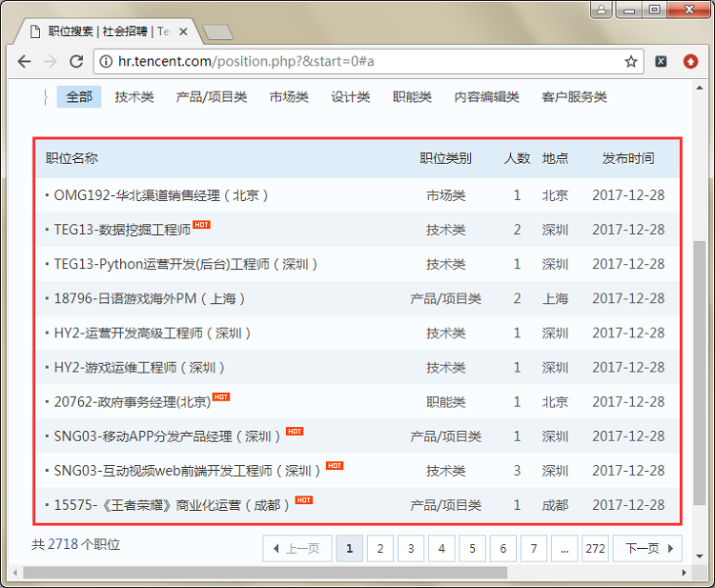Image resolution: width=715 pixels, height=588 pixels.
Task: Click the vertical scrollbar thumb
Action: click(699, 373)
